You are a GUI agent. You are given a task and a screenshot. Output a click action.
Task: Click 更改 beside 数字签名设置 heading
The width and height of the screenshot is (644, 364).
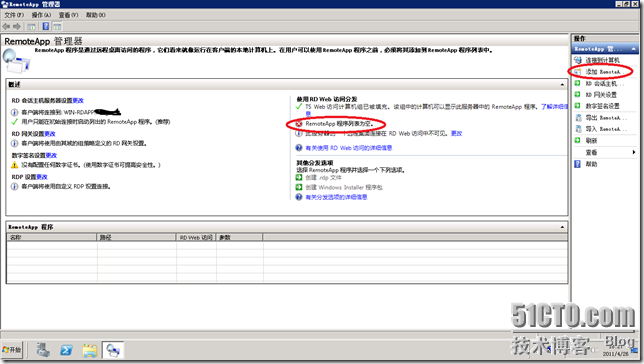[x=51, y=155]
